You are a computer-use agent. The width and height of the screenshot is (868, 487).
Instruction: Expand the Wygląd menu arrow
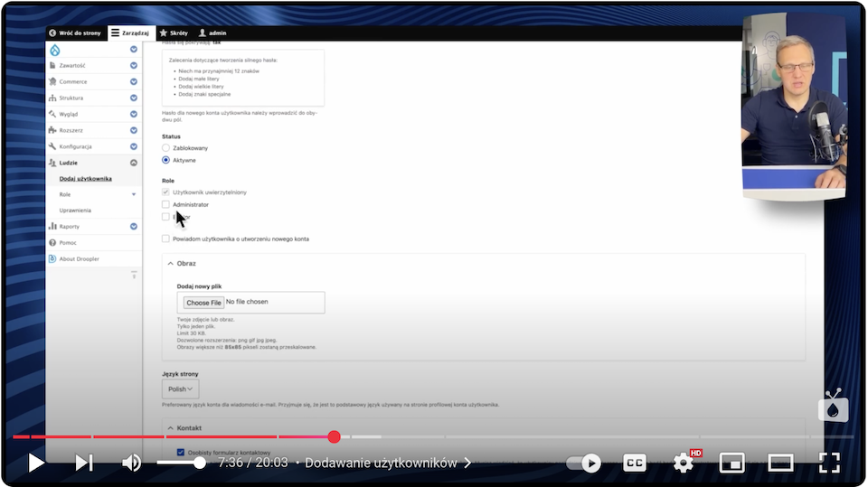tap(134, 114)
